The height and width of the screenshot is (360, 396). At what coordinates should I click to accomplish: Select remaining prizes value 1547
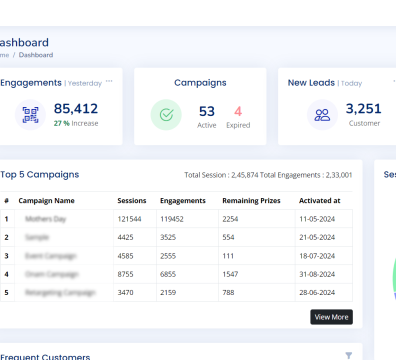click(230, 274)
